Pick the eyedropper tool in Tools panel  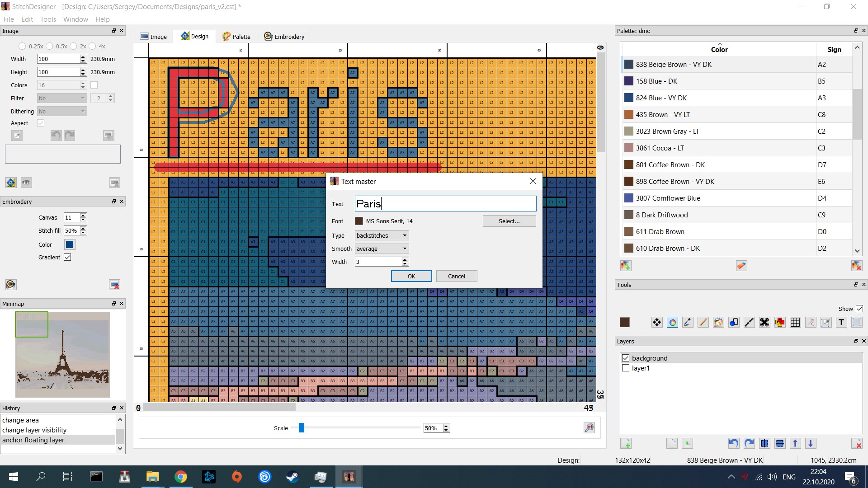click(687, 322)
